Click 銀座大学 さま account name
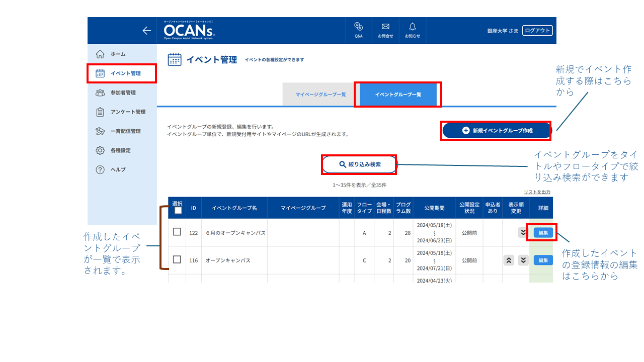The height and width of the screenshot is (362, 644). tap(503, 31)
